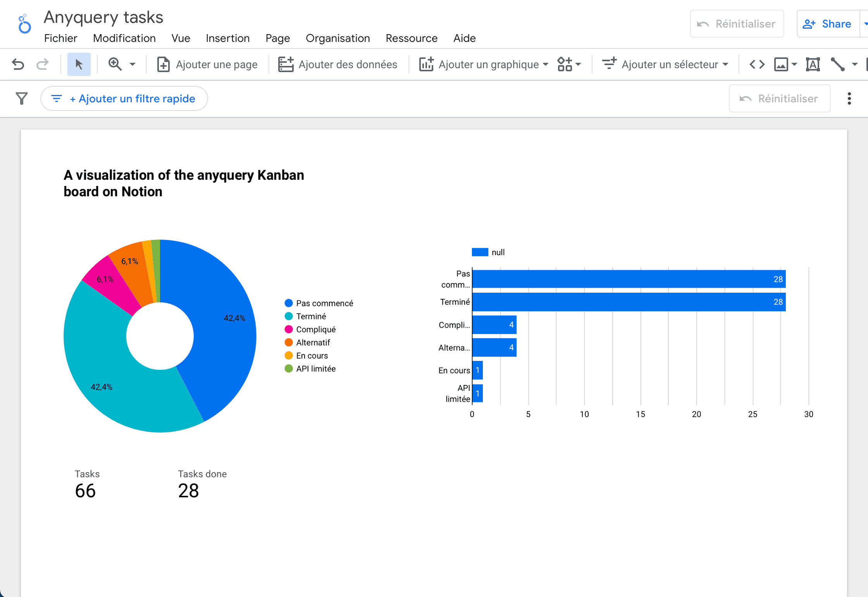Screen dimensions: 868x597
Task: Open Insertion menu
Action: click(227, 38)
